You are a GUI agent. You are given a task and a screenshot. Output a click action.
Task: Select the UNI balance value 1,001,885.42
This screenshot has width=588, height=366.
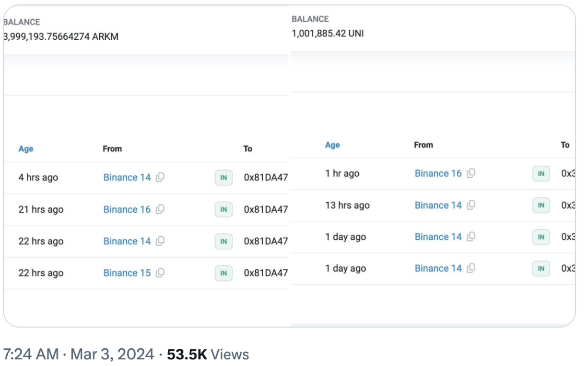[319, 34]
